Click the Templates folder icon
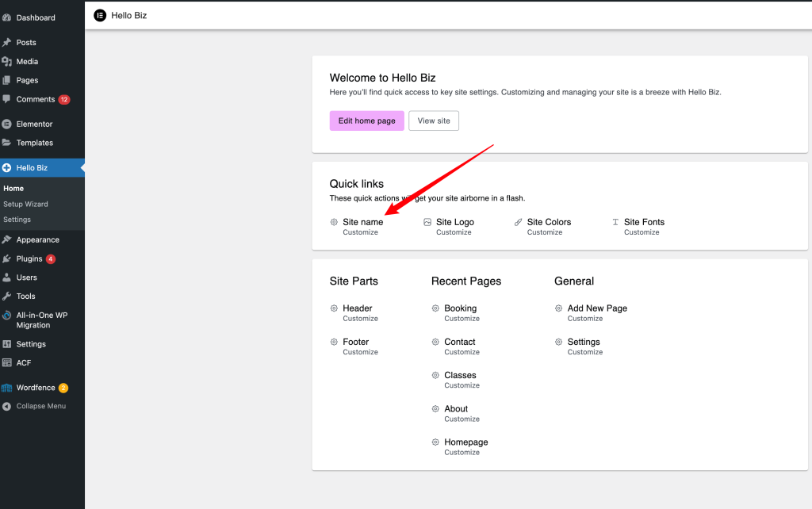Viewport: 812px width, 509px height. tap(6, 143)
